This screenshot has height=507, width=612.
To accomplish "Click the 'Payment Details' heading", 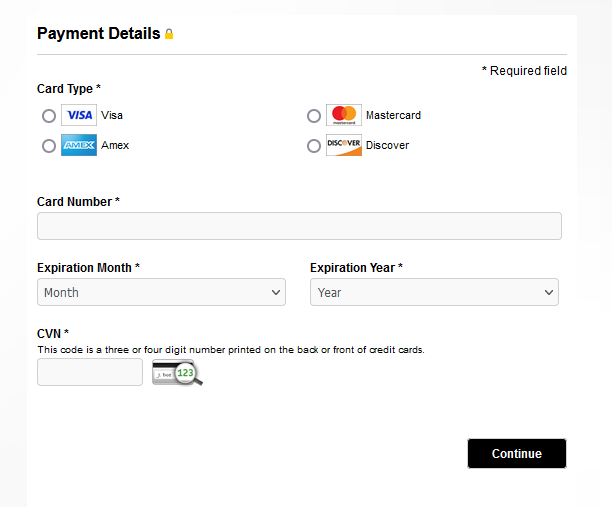I will point(99,34).
